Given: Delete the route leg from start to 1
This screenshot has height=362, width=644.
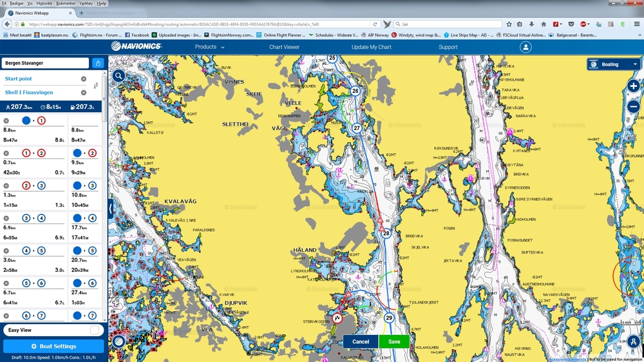Looking at the screenshot, I should (x=6, y=121).
